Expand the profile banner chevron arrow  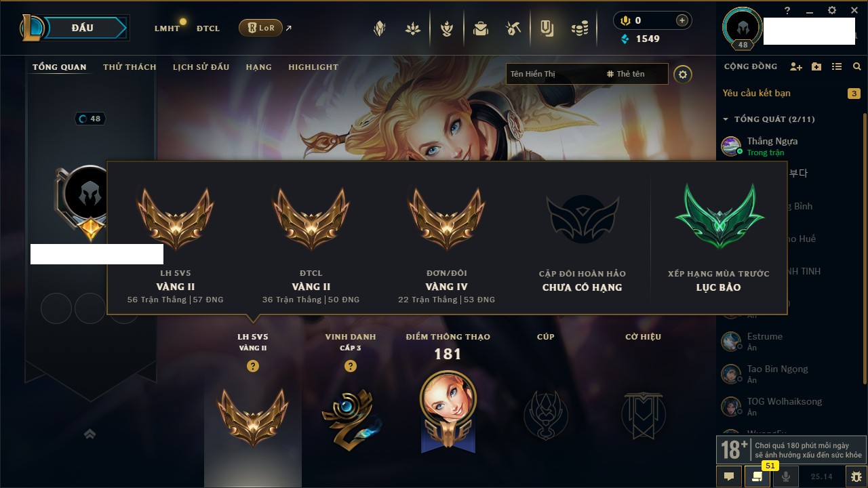90,434
